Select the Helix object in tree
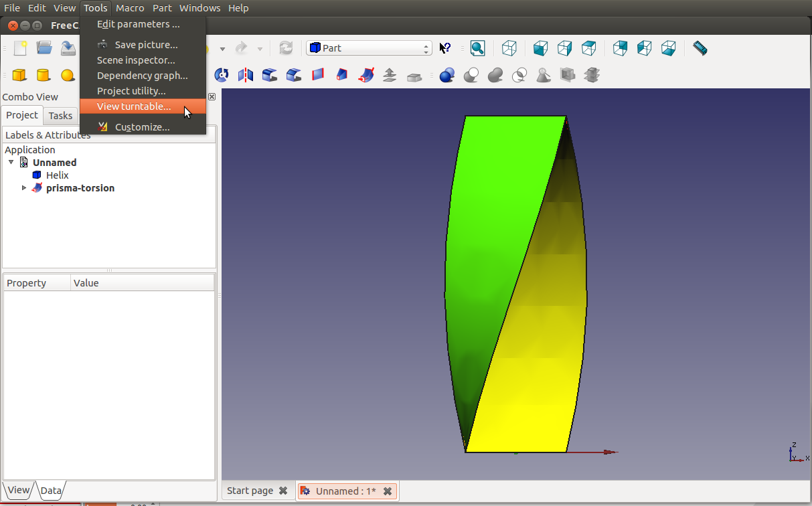812x506 pixels. click(x=57, y=175)
